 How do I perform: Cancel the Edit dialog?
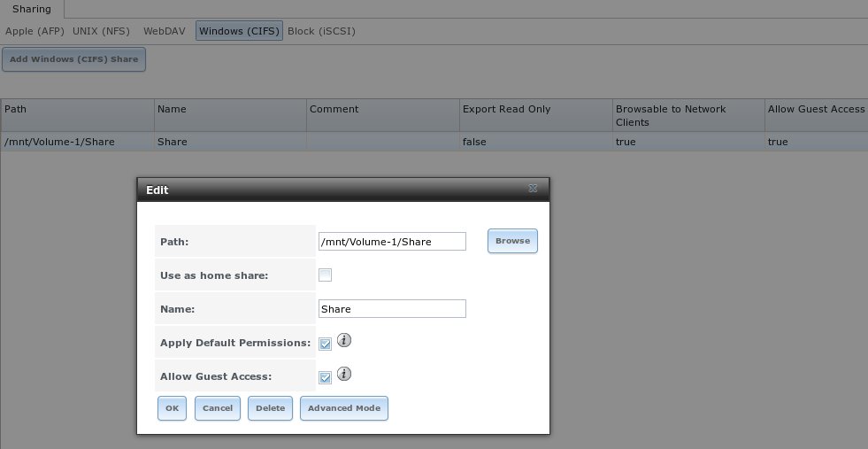coord(217,408)
